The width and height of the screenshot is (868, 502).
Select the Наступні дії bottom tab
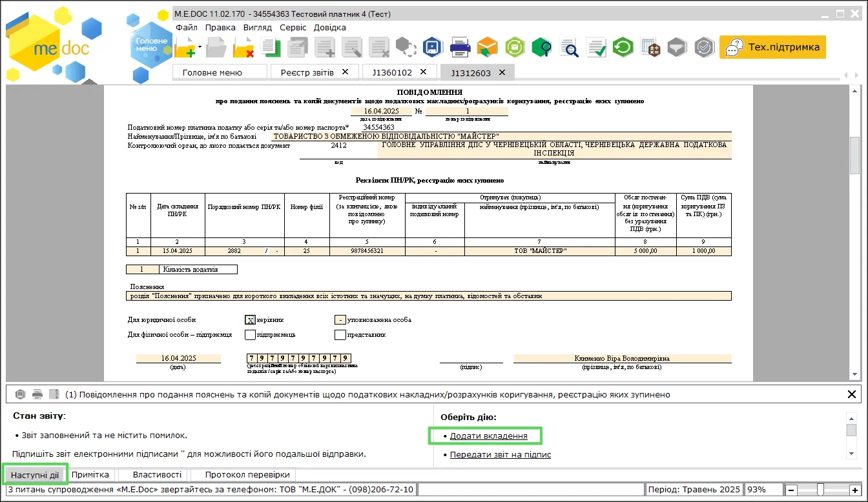point(35,475)
